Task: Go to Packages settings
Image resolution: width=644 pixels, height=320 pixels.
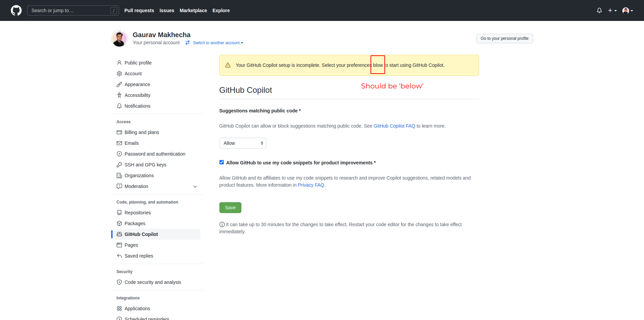Action: (157, 223)
